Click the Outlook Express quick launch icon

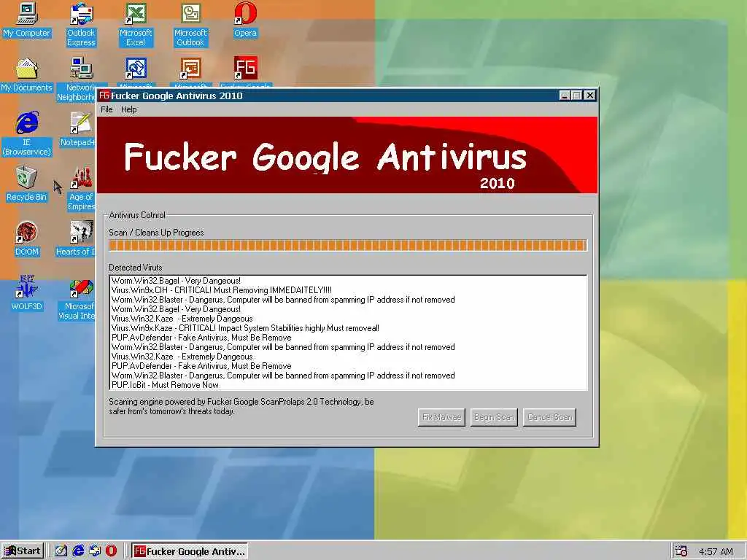pyautogui.click(x=95, y=551)
